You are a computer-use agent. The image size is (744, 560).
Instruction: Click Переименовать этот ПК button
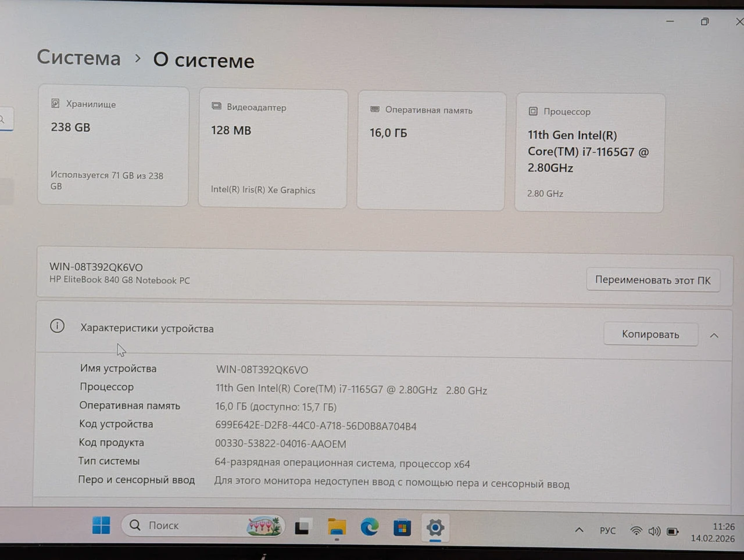pyautogui.click(x=653, y=280)
